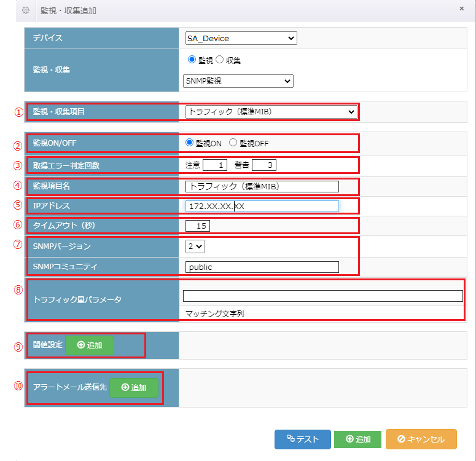Screen dimensions: 476x461
Task: Switch to the 監視OFF radio option
Action: (x=233, y=143)
